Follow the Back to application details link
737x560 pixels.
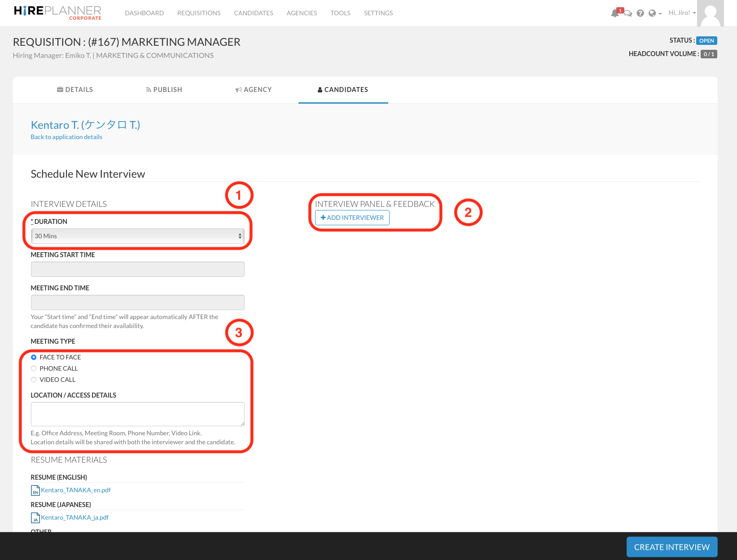click(66, 137)
